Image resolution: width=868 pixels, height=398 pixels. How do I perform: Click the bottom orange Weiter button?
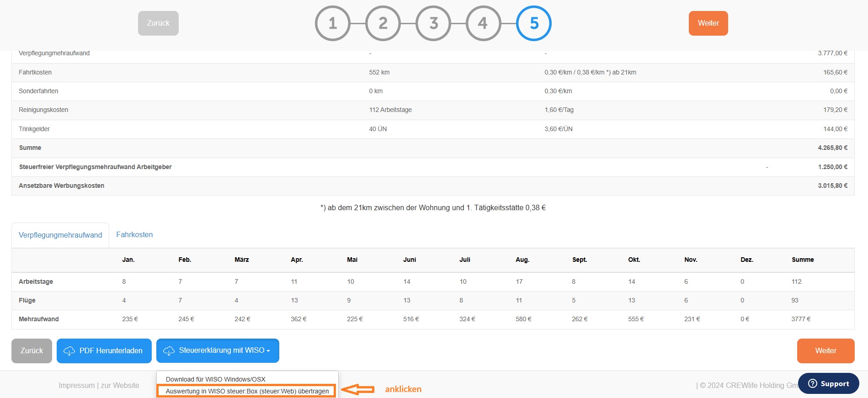coord(825,351)
